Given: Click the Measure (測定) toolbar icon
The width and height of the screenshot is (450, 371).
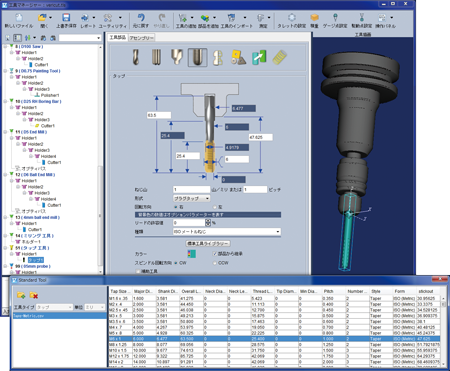Looking at the screenshot, I should click(260, 17).
